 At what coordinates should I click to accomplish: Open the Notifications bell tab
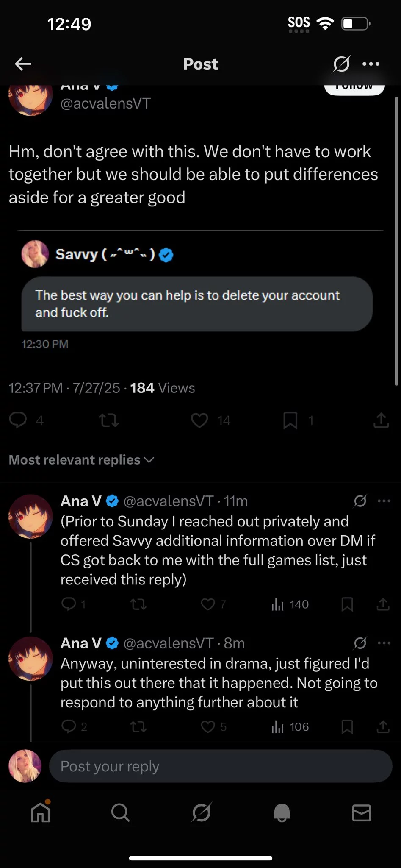pyautogui.click(x=282, y=813)
